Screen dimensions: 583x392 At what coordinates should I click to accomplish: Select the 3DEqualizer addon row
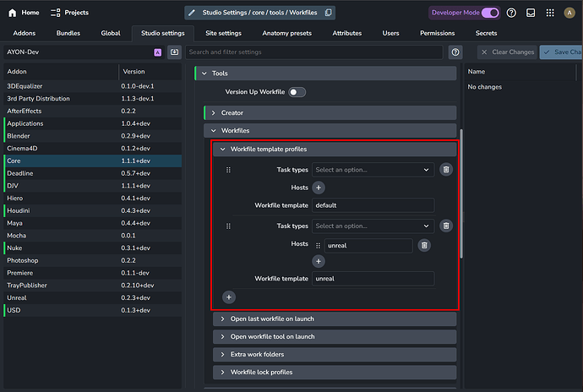pos(93,86)
